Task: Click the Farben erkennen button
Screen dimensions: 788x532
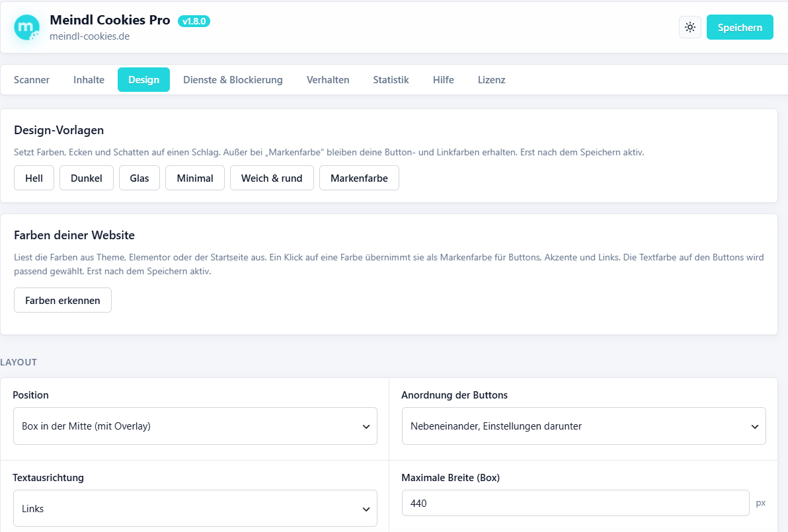Action: pos(63,300)
